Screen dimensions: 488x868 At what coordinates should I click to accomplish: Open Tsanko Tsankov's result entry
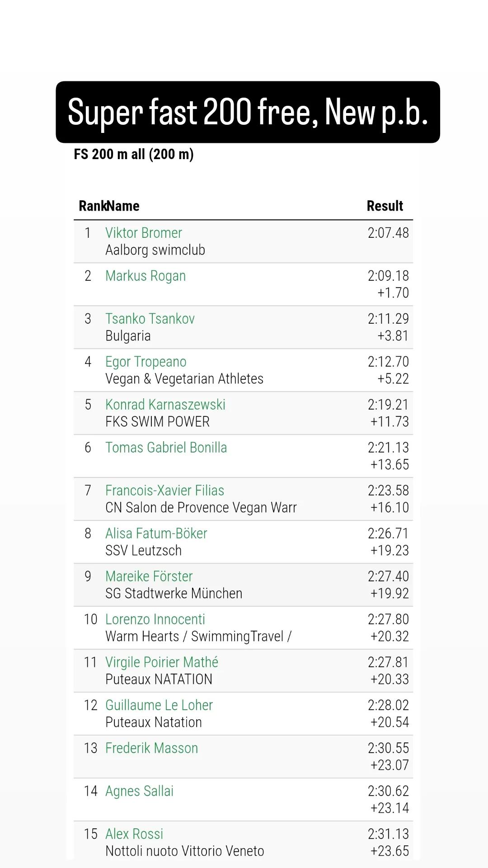click(x=150, y=319)
